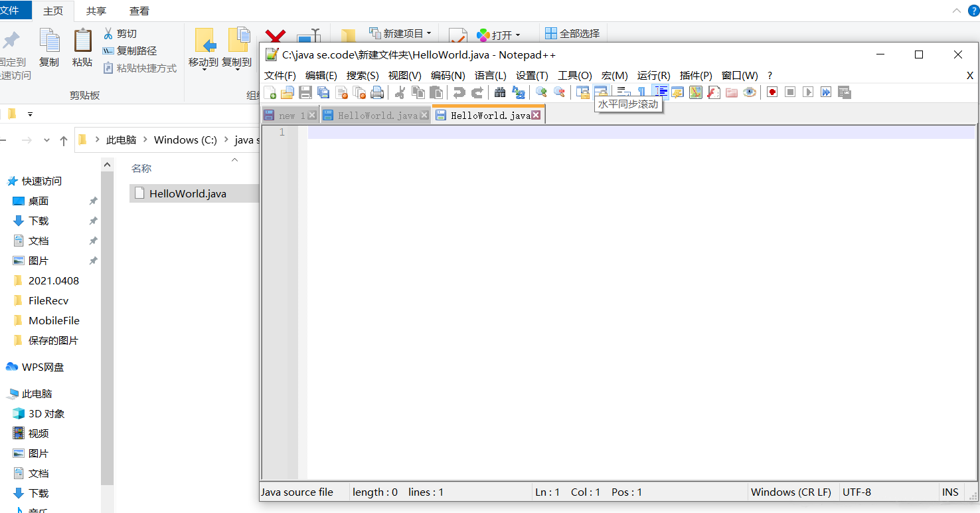
Task: Select HelloWorld.java in the file list
Action: [x=187, y=194]
